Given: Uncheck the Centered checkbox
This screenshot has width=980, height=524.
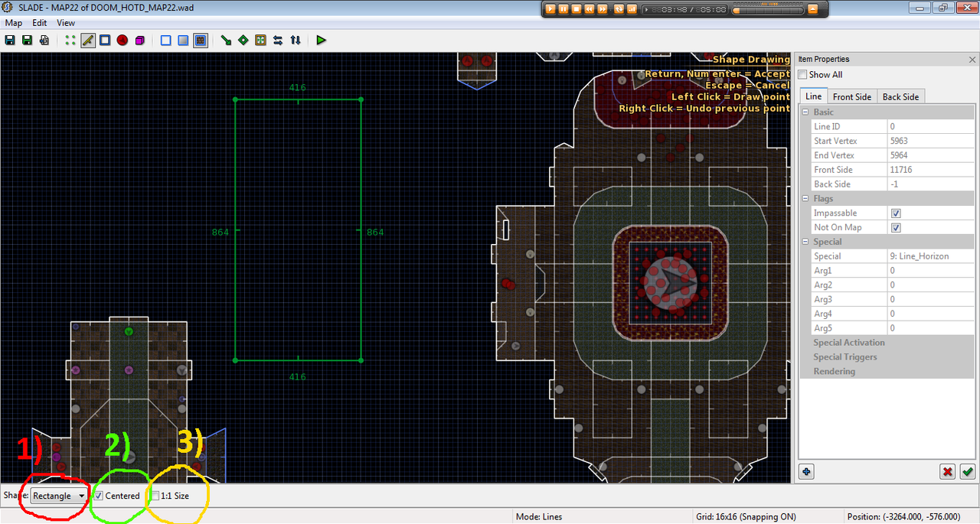Looking at the screenshot, I should (x=98, y=496).
